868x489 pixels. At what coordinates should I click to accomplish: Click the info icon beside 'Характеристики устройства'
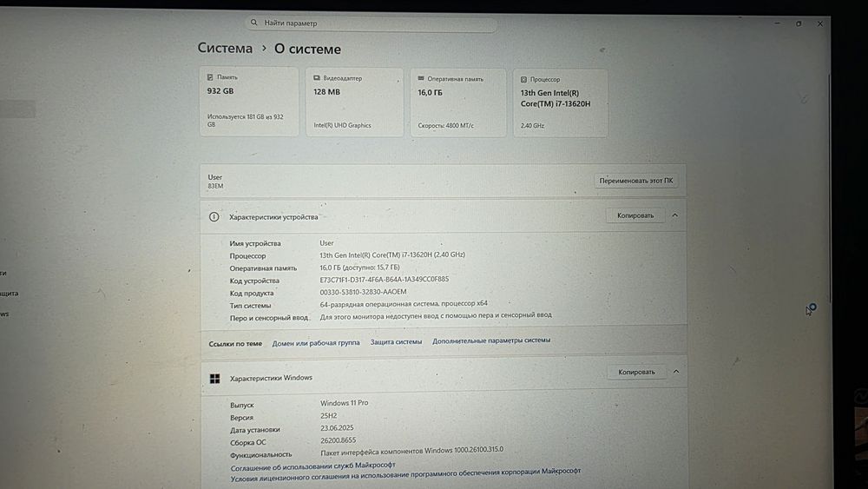click(214, 216)
